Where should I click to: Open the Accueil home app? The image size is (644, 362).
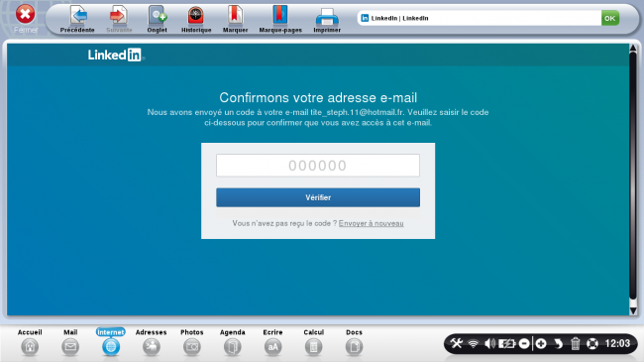30,342
